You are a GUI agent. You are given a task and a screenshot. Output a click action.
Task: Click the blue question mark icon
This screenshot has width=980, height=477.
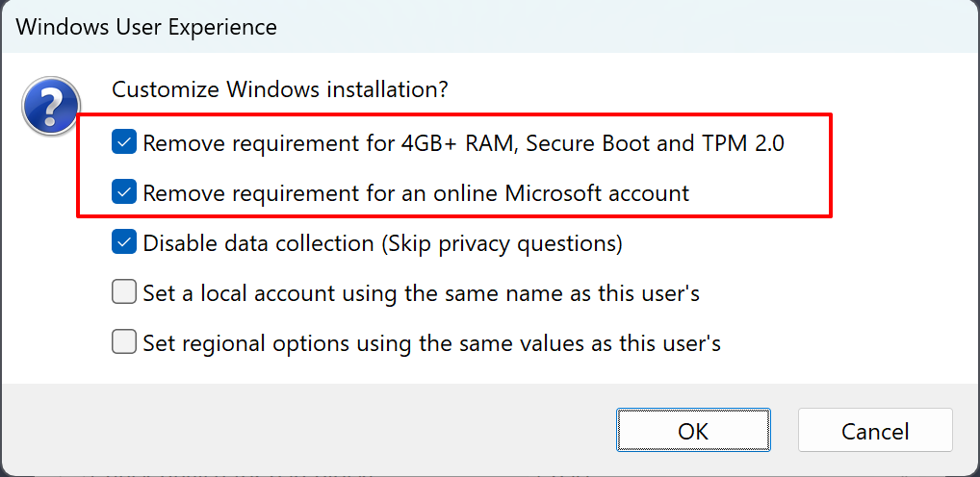coord(51,106)
